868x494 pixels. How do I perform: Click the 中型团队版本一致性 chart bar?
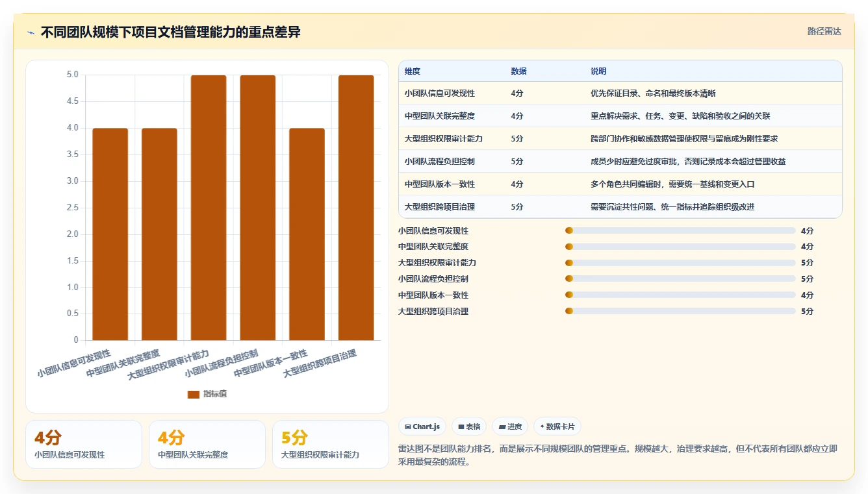click(x=307, y=234)
